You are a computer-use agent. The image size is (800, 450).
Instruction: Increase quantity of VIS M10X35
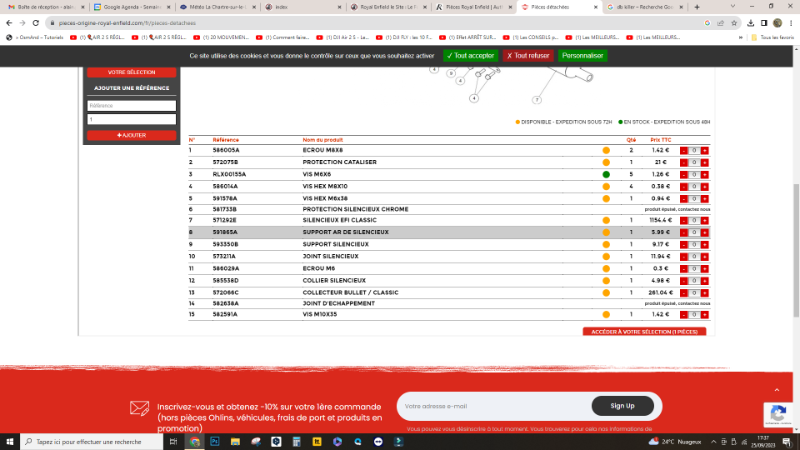705,314
